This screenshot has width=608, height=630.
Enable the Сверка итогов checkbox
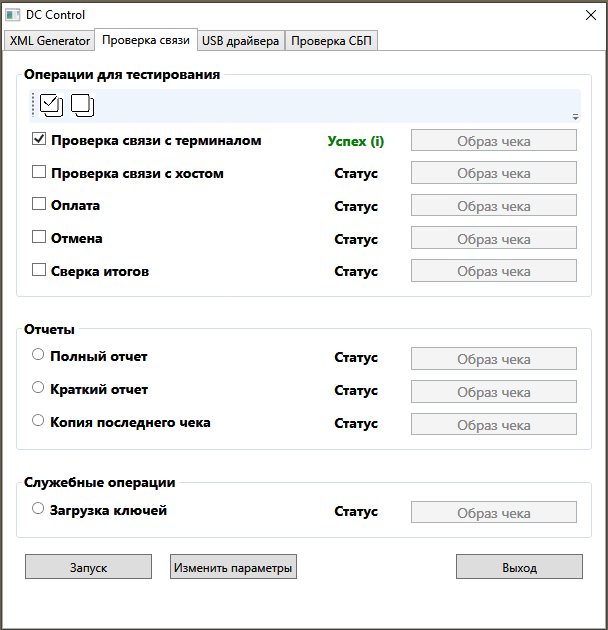coord(39,270)
